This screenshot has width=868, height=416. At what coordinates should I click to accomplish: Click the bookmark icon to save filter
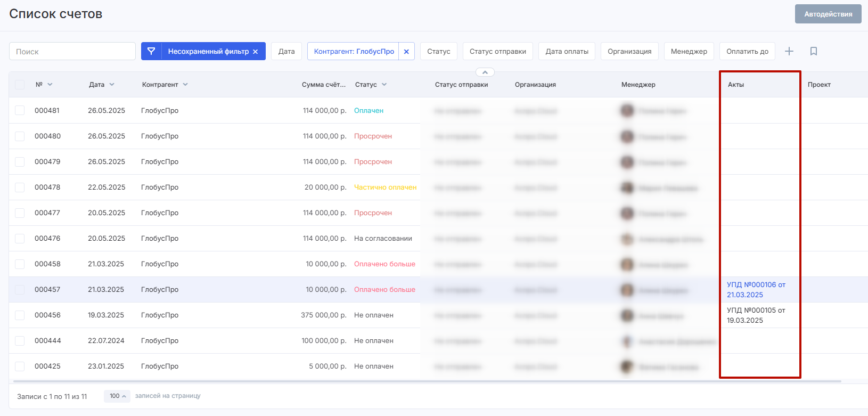813,51
